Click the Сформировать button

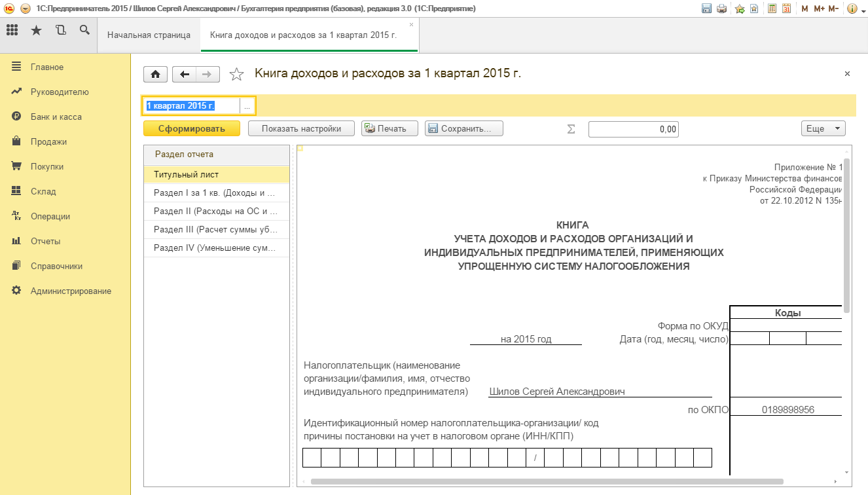click(192, 129)
